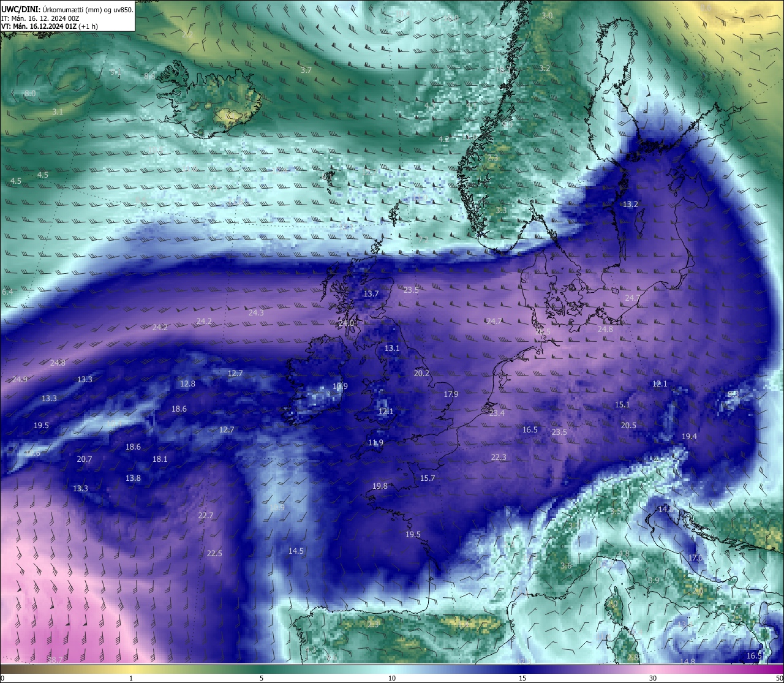Click the 24.9 value at the left edge

coord(20,379)
